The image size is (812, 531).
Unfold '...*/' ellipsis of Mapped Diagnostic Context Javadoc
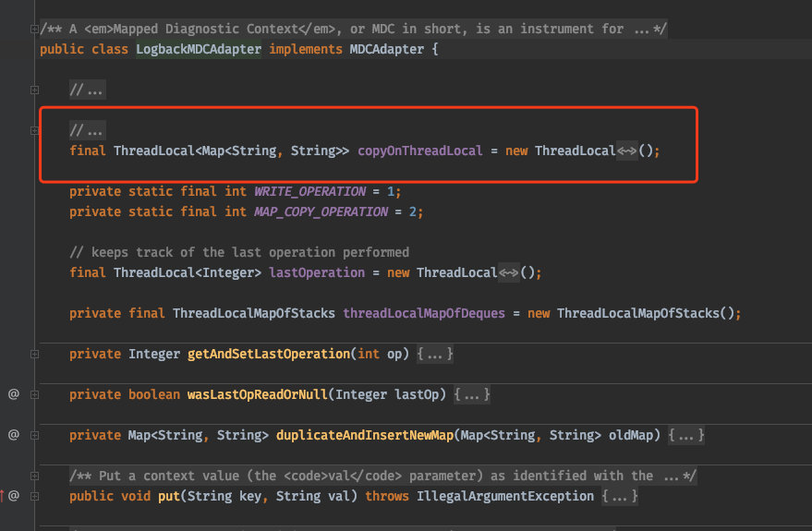(650, 29)
